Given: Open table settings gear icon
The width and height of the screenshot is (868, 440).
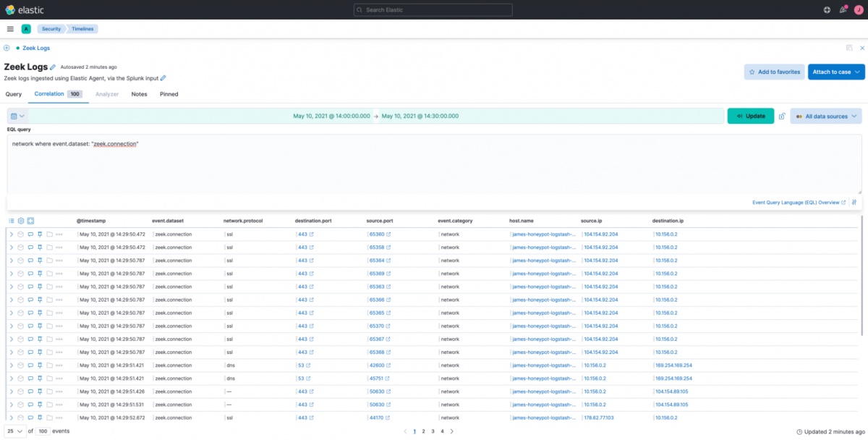Looking at the screenshot, I should [21, 221].
